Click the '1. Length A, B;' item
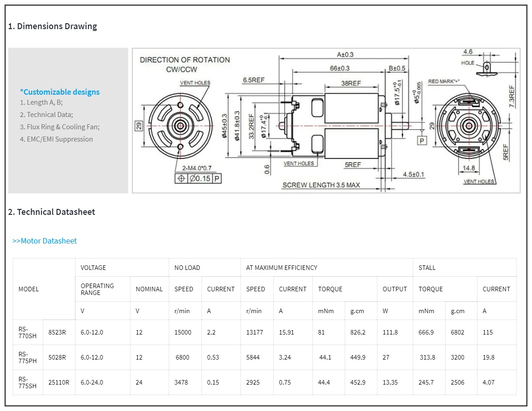This screenshot has height=411, width=532. click(x=41, y=102)
